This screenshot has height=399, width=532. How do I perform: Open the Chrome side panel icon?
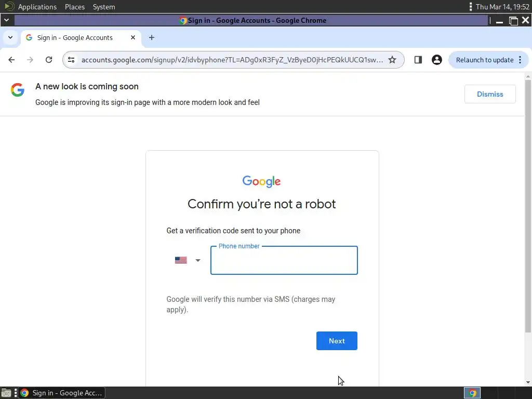click(x=418, y=60)
